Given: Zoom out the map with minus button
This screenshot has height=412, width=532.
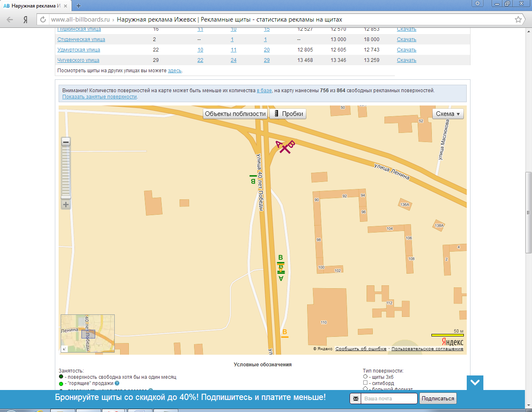Looking at the screenshot, I should pyautogui.click(x=66, y=142).
